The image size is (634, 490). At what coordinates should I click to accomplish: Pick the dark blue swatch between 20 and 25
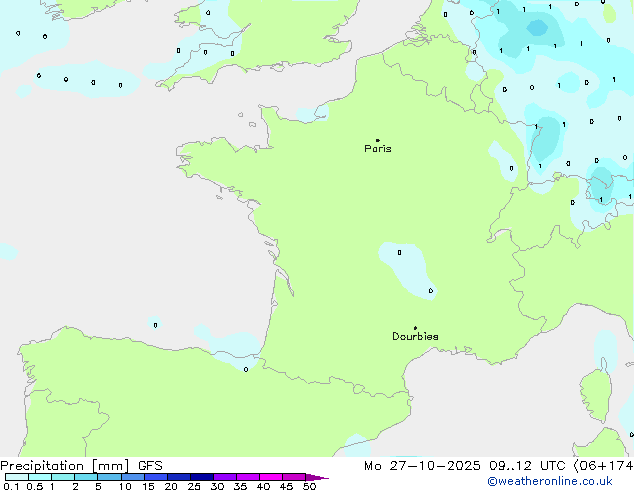179,477
